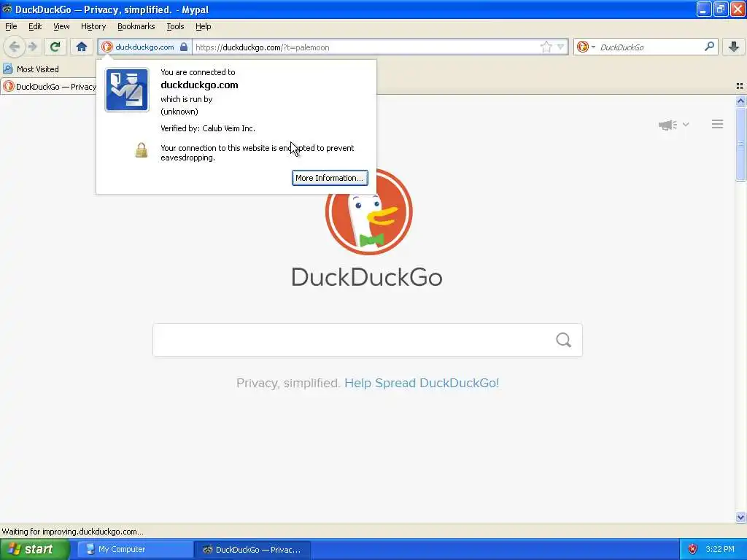Open the Home page button
Screen dimensions: 747x560
coord(82,47)
